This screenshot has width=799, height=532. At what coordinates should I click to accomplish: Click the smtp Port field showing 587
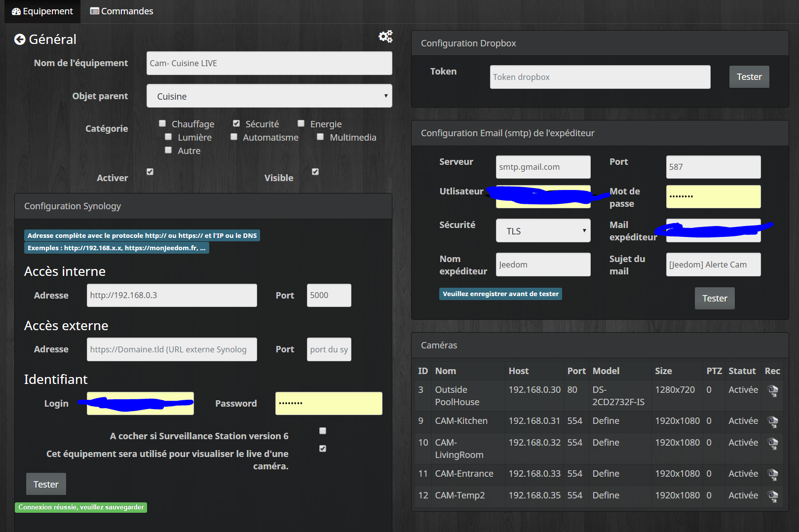713,167
